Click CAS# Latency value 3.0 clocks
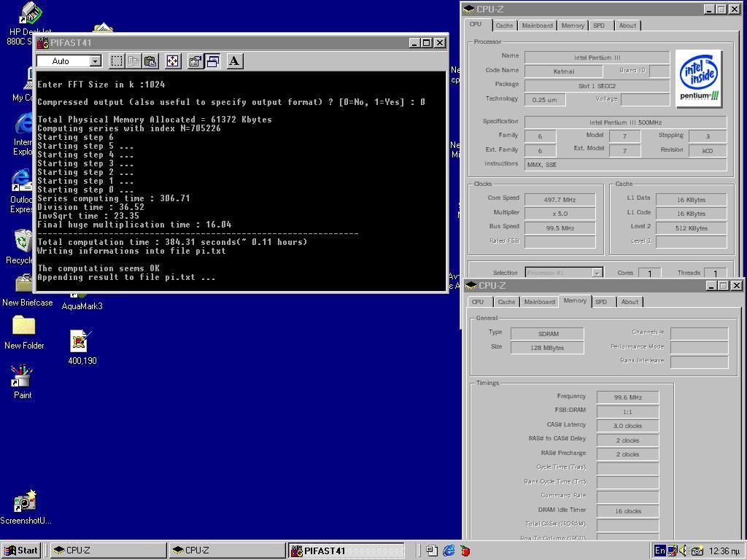 tap(628, 426)
